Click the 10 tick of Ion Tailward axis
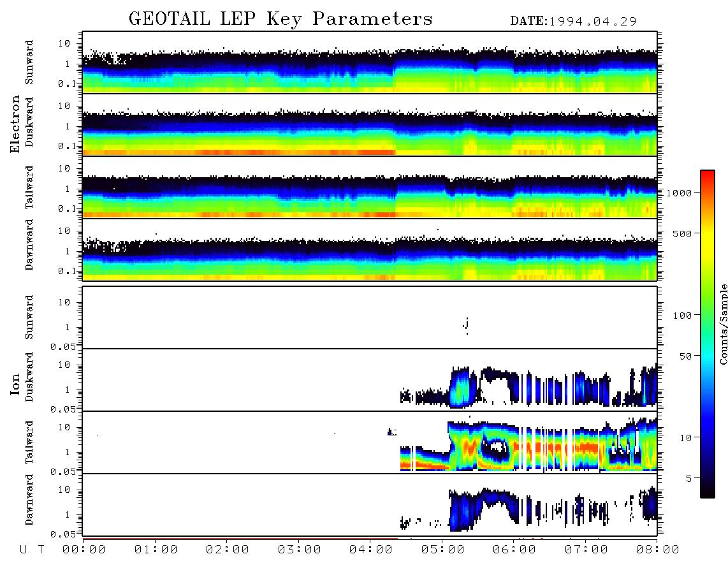Screen dimensions: 728x561 (x=64, y=427)
